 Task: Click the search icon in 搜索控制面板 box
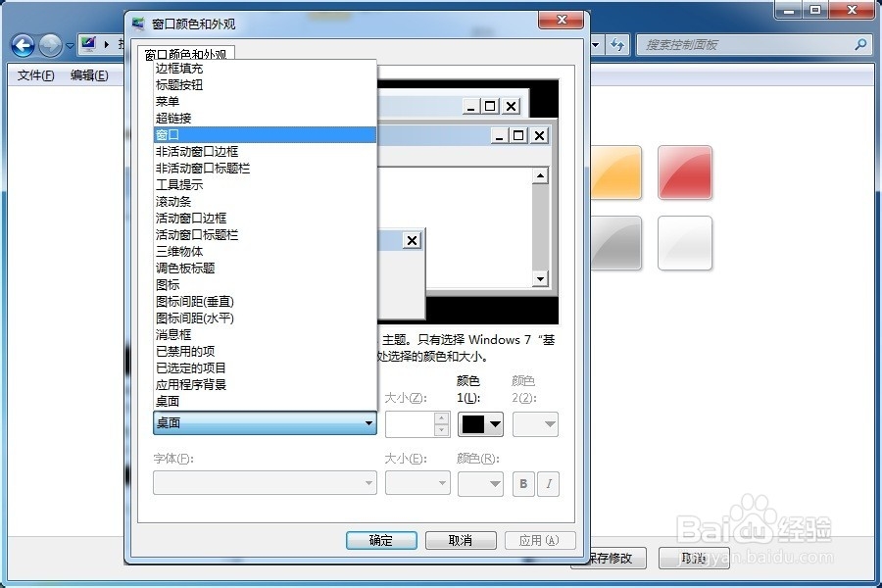(859, 44)
